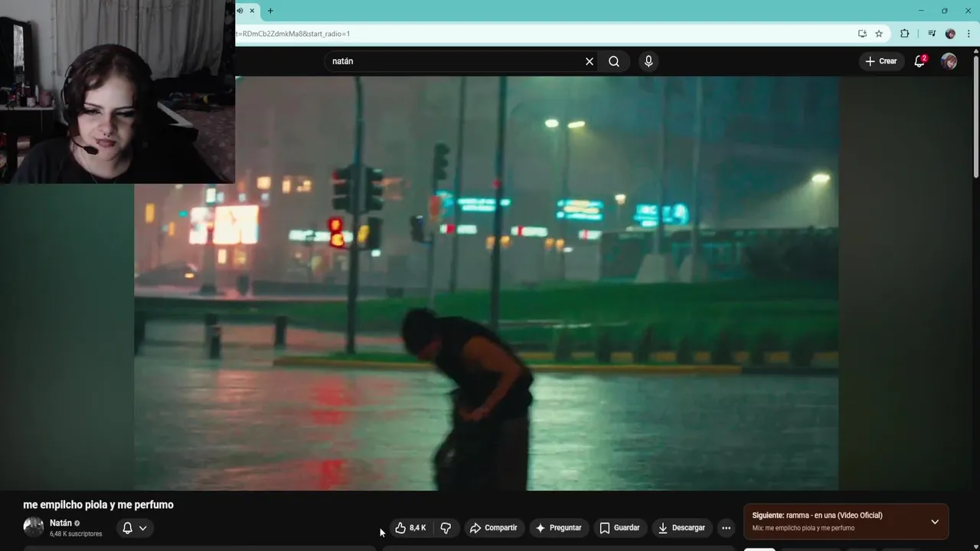Focus the URL address bar
The image size is (980, 551).
[x=544, y=34]
